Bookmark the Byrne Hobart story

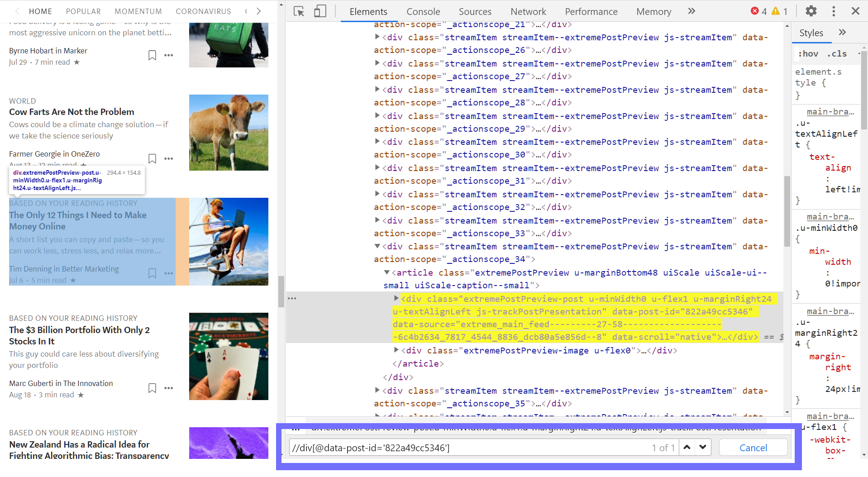point(153,55)
